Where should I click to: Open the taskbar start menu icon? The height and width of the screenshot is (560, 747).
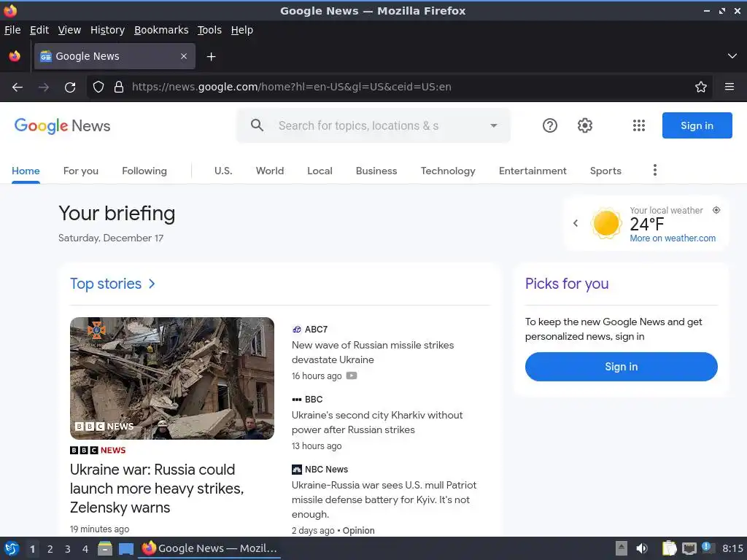pos(12,548)
